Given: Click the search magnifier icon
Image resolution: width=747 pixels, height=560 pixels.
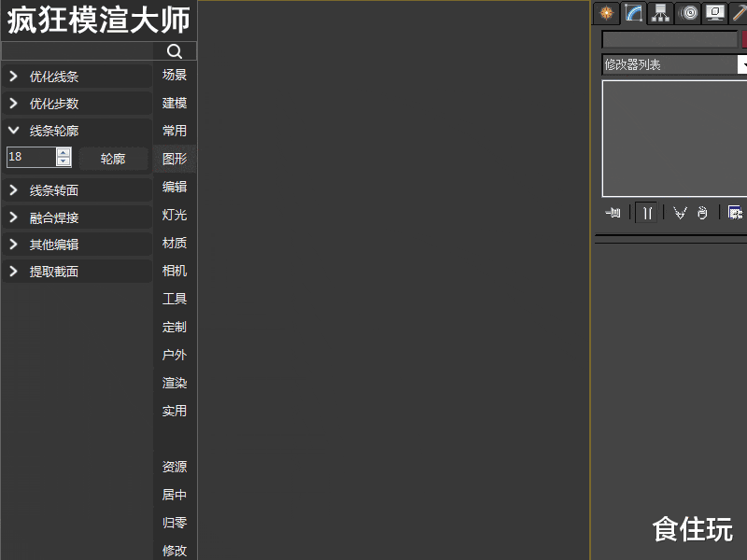Looking at the screenshot, I should pos(175,51).
